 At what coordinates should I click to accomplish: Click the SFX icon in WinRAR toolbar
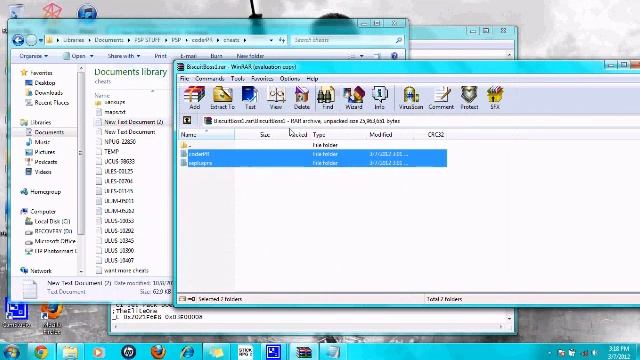(x=495, y=98)
